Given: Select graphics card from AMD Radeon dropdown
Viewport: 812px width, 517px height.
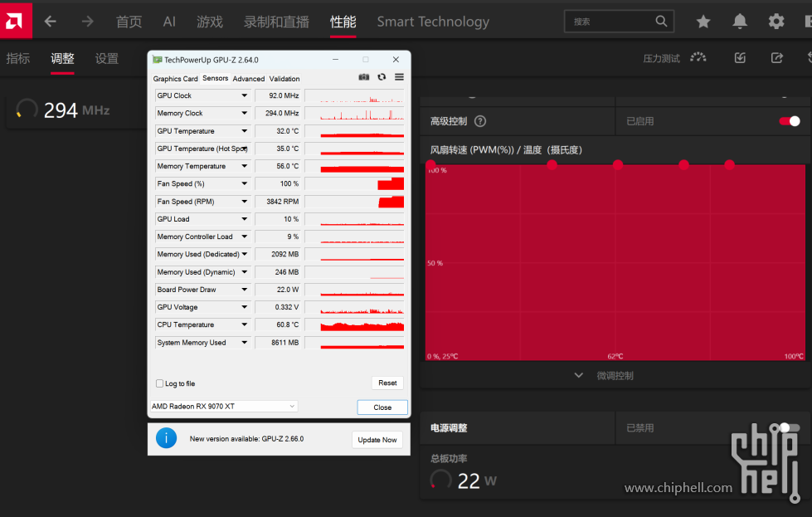Looking at the screenshot, I should [x=224, y=406].
